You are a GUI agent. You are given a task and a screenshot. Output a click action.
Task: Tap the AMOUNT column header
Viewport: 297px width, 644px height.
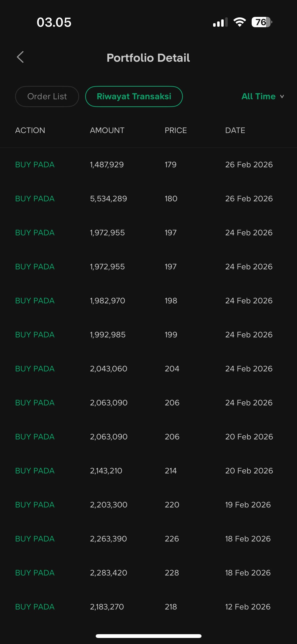107,130
